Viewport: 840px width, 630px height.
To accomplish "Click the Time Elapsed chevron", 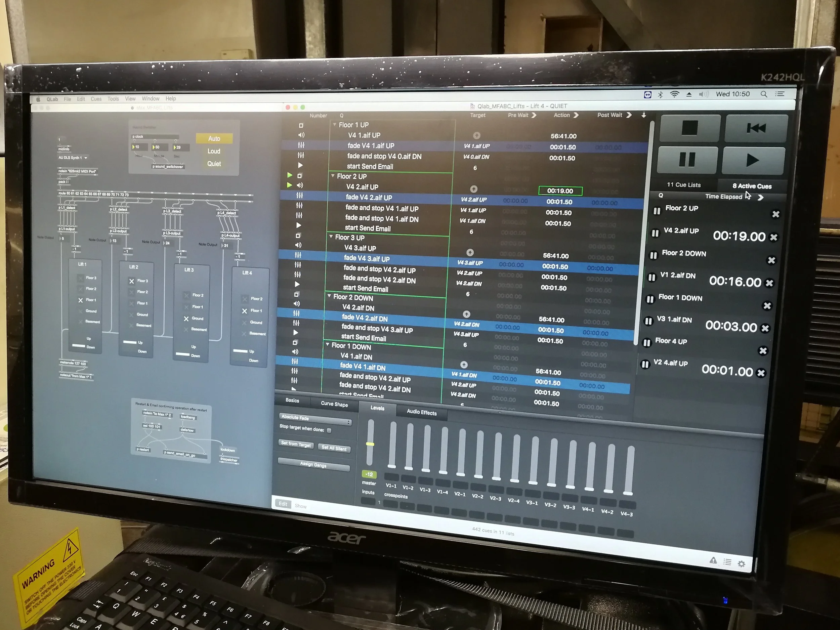I will coord(760,198).
